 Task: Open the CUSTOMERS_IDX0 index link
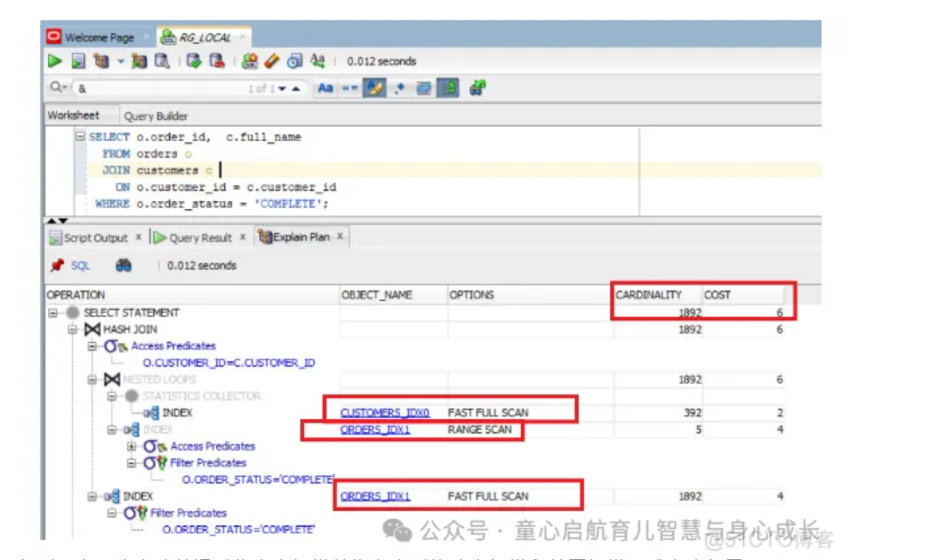(x=385, y=412)
